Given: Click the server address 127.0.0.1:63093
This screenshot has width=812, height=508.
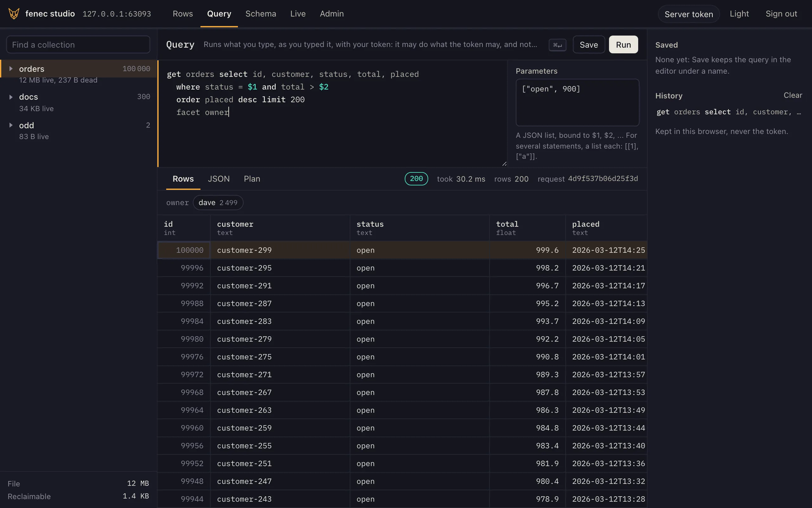Looking at the screenshot, I should [117, 14].
